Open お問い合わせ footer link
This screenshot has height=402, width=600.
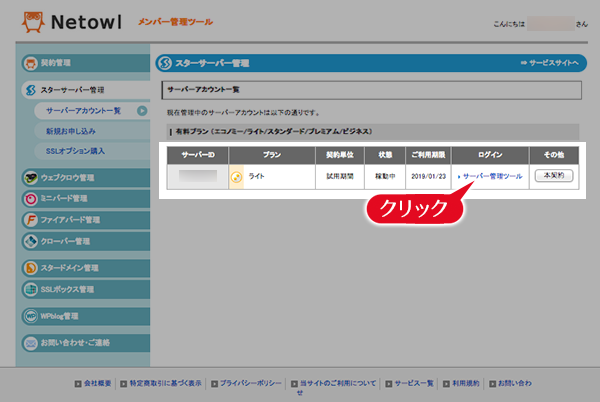[515, 383]
